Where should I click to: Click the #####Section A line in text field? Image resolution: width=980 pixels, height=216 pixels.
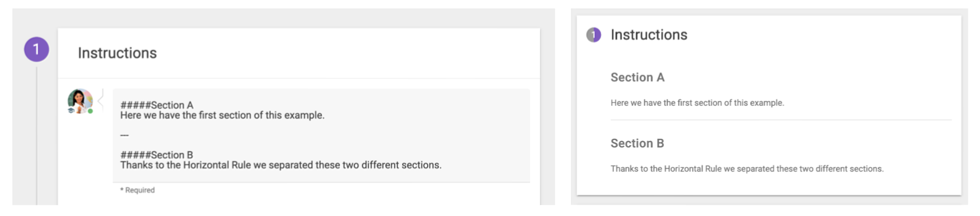click(x=157, y=105)
